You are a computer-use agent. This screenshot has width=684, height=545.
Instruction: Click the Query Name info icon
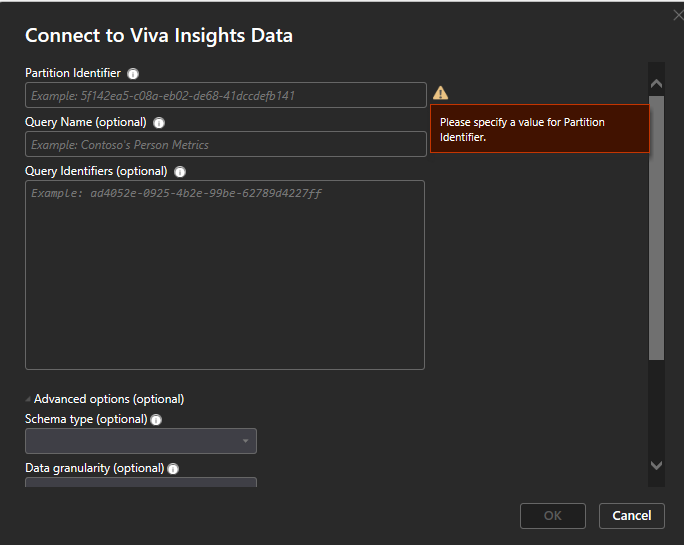tap(159, 123)
